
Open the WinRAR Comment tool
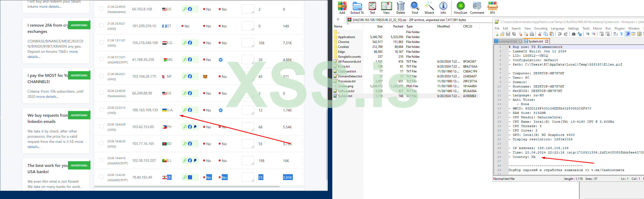click(477, 8)
